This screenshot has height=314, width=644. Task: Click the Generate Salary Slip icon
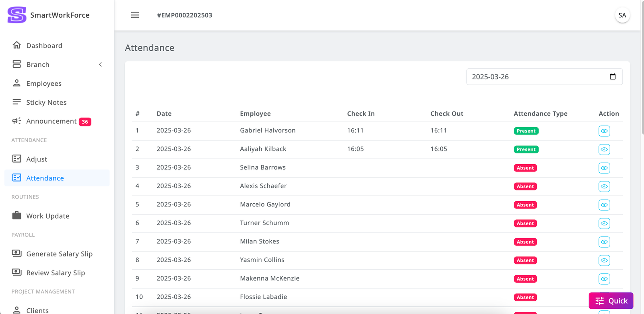(17, 253)
